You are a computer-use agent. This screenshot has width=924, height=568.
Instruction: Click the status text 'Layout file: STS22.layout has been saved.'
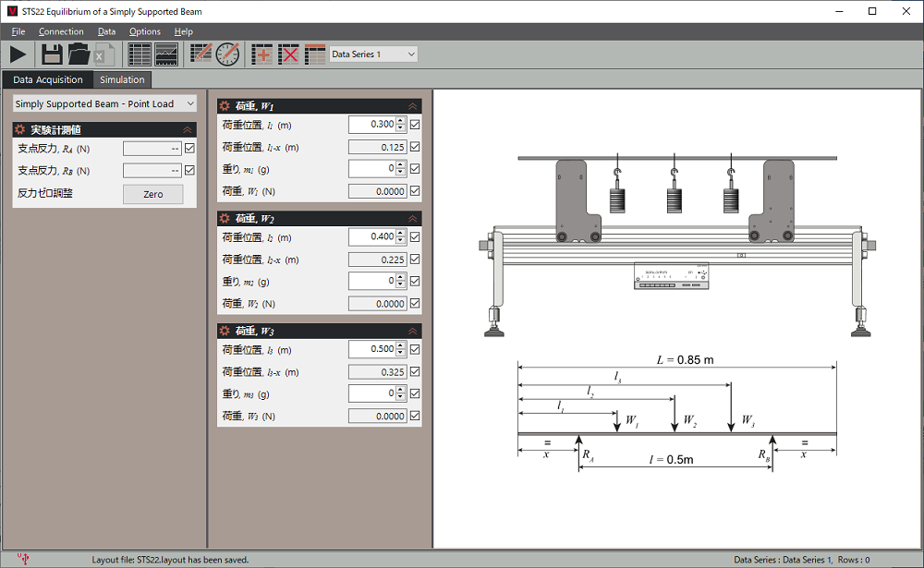pos(170,560)
